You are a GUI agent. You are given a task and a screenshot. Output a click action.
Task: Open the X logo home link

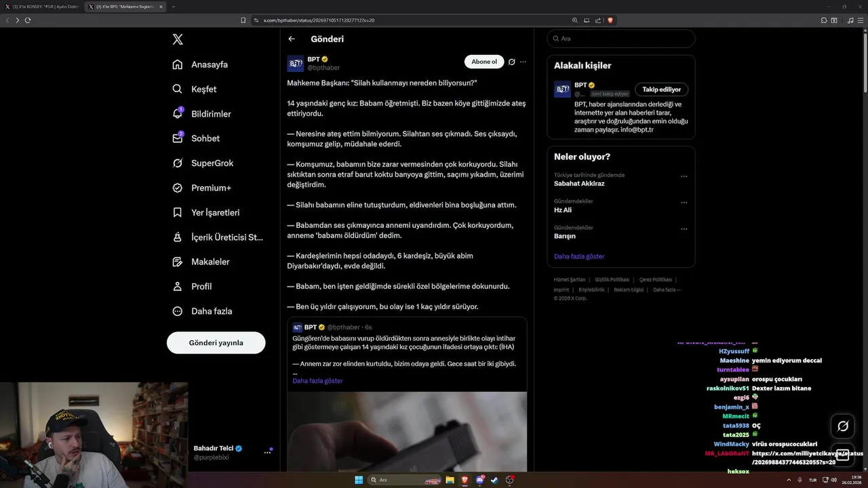point(178,39)
